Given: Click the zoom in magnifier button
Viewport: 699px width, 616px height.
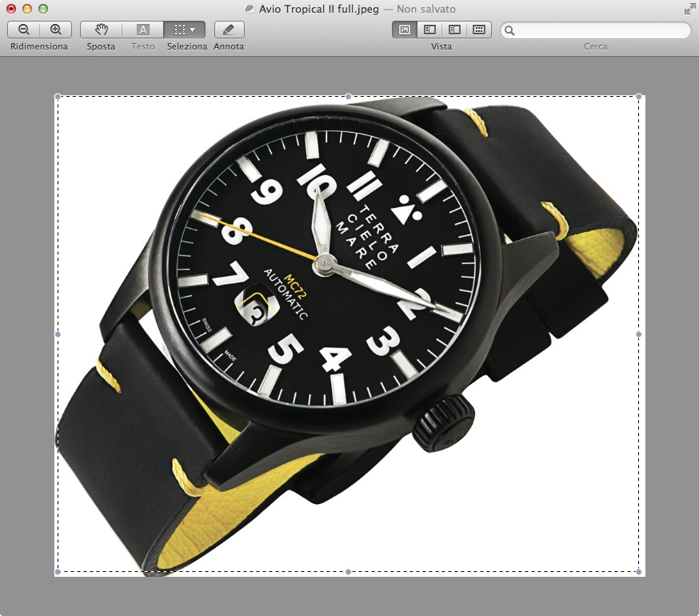Looking at the screenshot, I should [55, 30].
